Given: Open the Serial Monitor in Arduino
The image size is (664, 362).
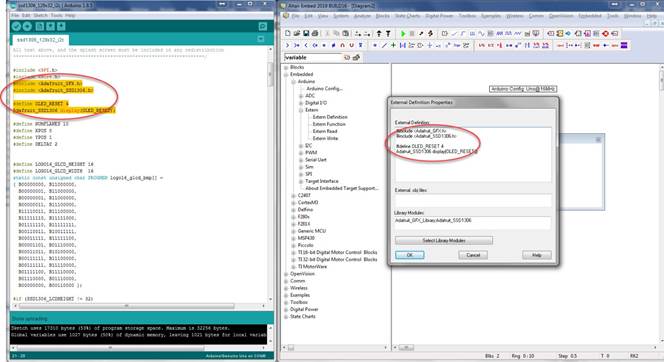Looking at the screenshot, I should coord(263,26).
